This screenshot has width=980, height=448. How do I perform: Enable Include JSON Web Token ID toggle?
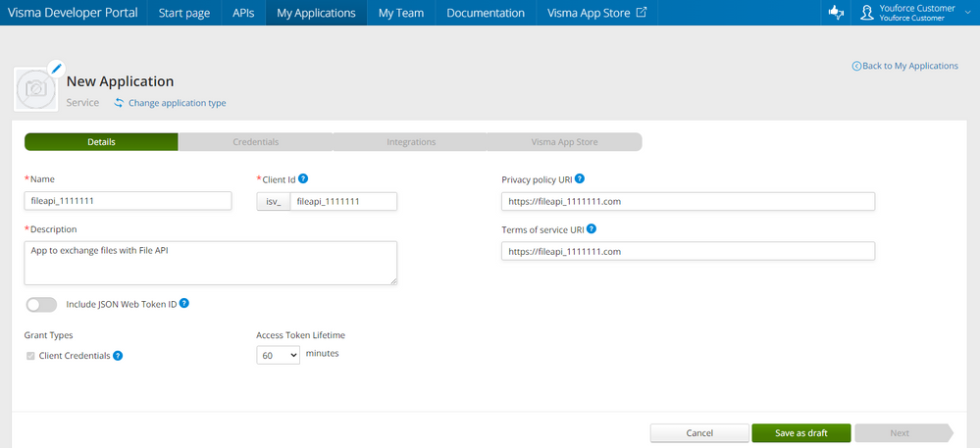click(x=41, y=305)
